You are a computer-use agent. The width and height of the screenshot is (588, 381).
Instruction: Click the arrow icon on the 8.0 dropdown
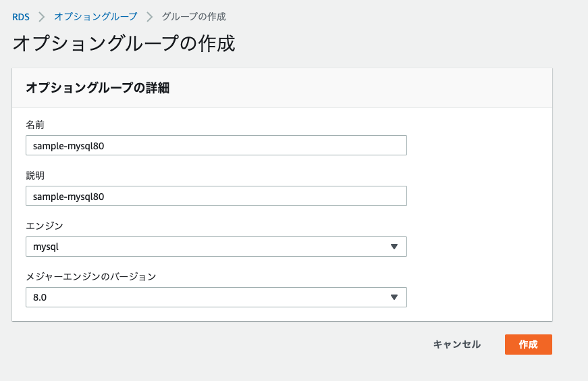(394, 297)
